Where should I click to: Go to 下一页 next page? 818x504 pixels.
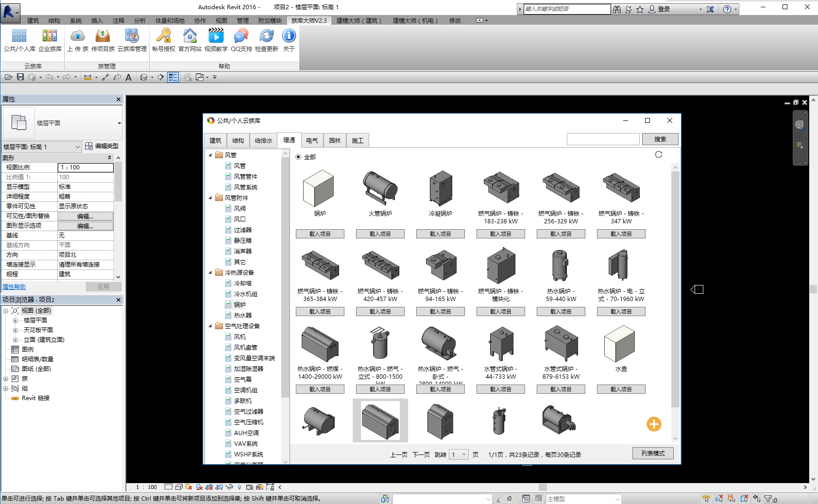pyautogui.click(x=421, y=455)
